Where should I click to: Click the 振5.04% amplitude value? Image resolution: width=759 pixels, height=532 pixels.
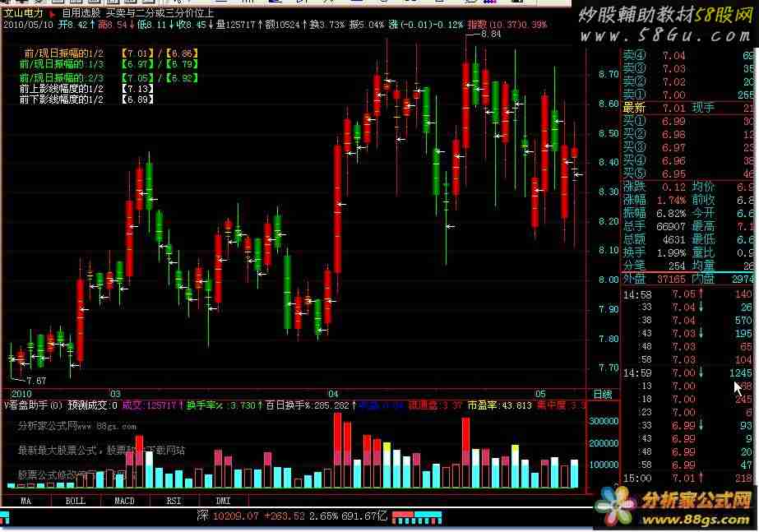(367, 24)
